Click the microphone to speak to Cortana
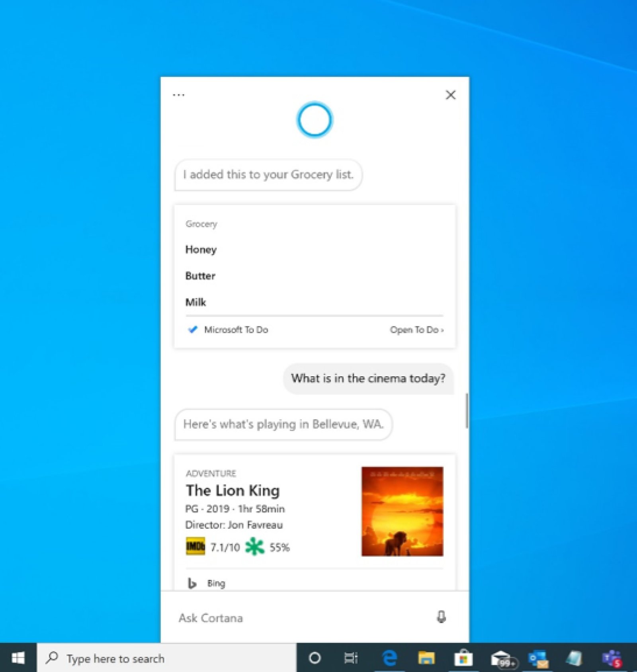The width and height of the screenshot is (637, 672). 440,618
